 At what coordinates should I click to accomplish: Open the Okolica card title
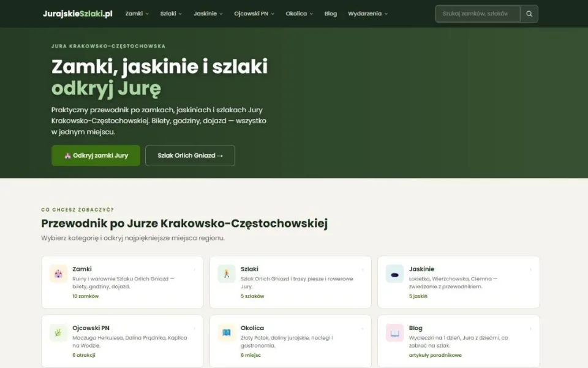tap(252, 328)
